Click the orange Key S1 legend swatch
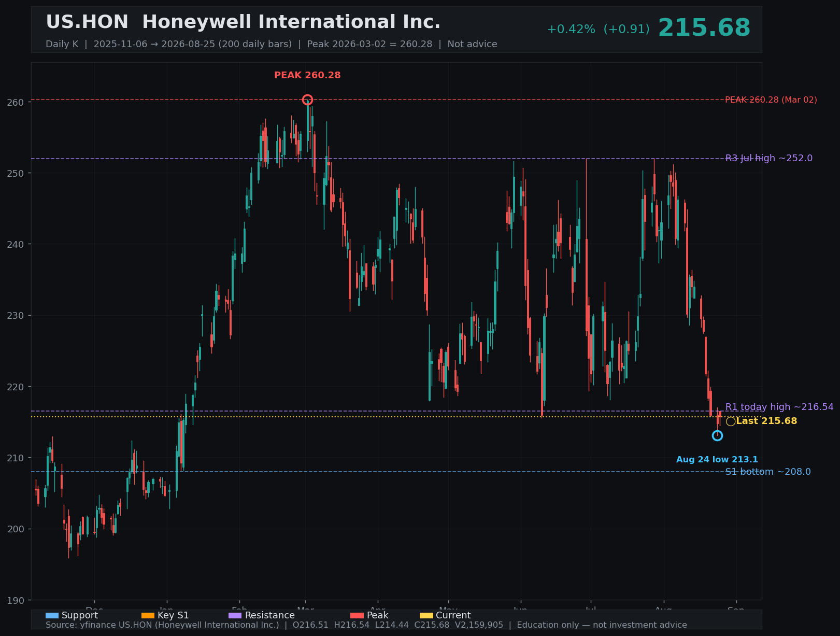 point(148,615)
